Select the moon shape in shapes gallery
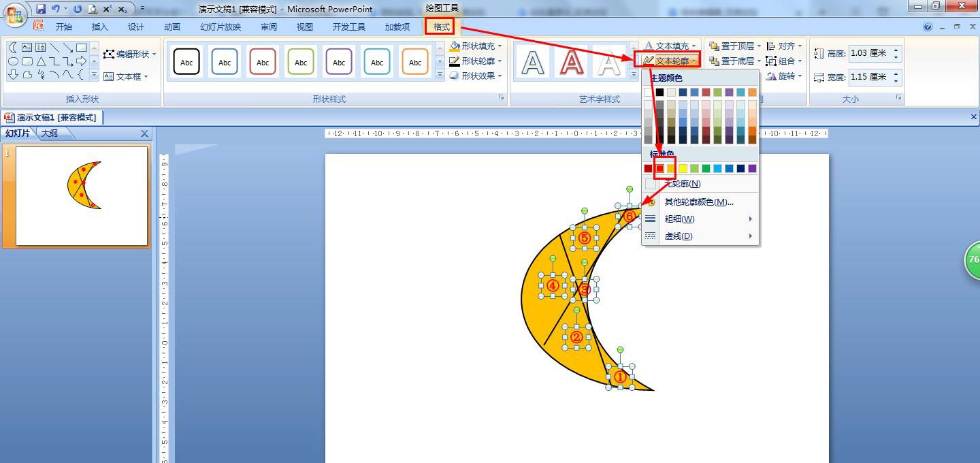Screen dimensions: 980x463 click(13, 48)
